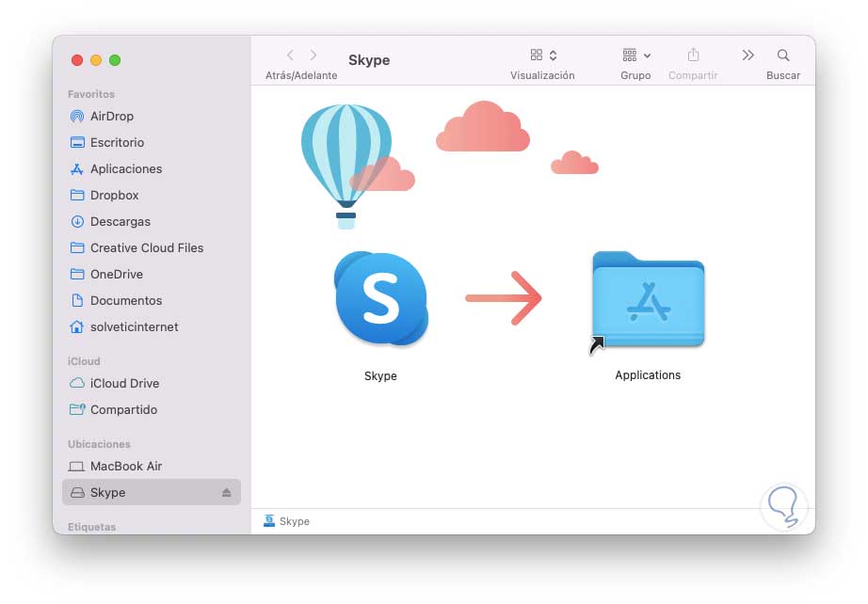Show more toolbar items via double chevron

coord(747,55)
